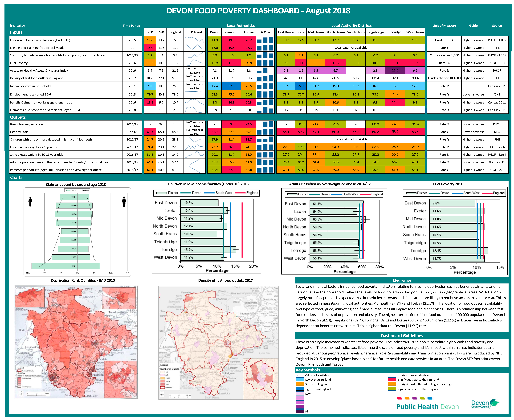Click STP Trend sparkline for Benefit Claimants
The height and width of the screenshot is (420, 514).
194,102
